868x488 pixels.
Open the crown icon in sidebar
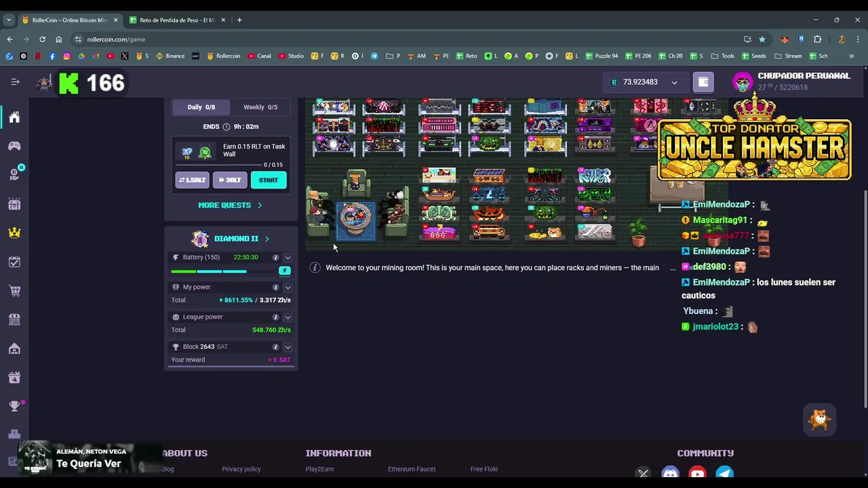pos(14,232)
